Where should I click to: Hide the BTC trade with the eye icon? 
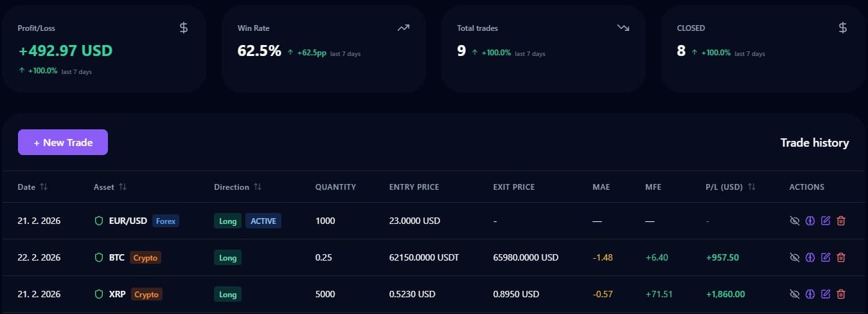(795, 257)
